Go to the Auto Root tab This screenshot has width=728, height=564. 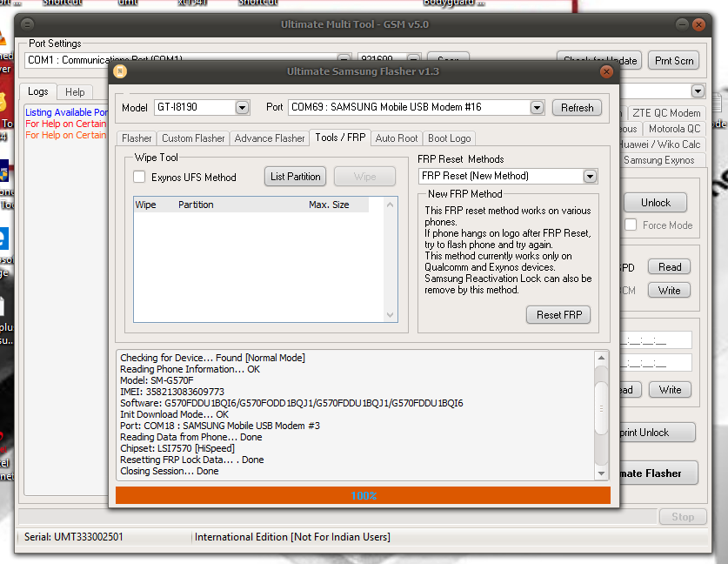397,138
